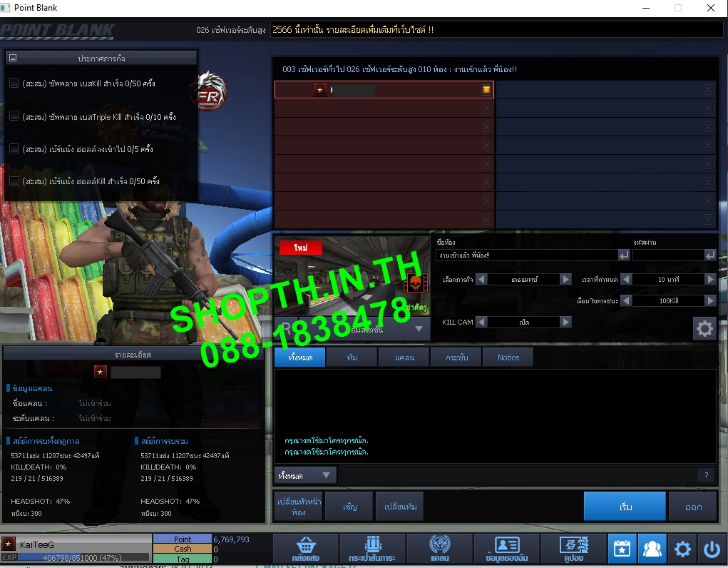This screenshot has height=568, width=728.
Task: Click the เชิญ invite button
Action: tap(349, 507)
